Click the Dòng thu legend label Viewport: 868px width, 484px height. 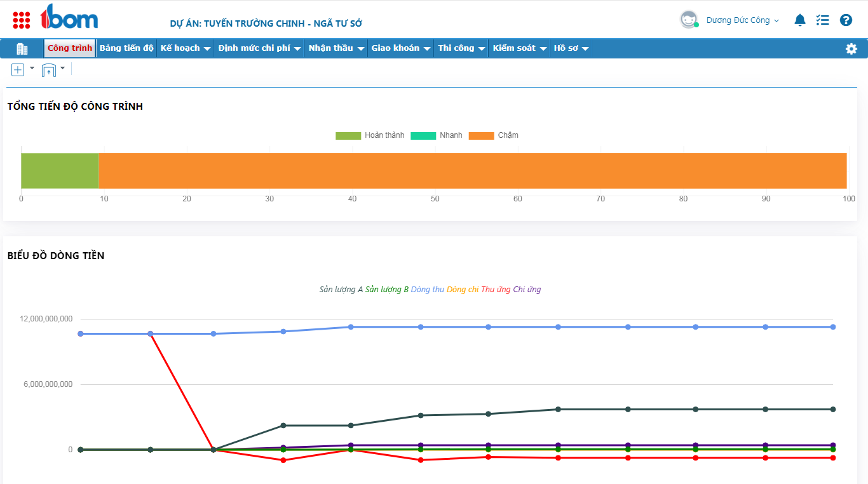[427, 290]
